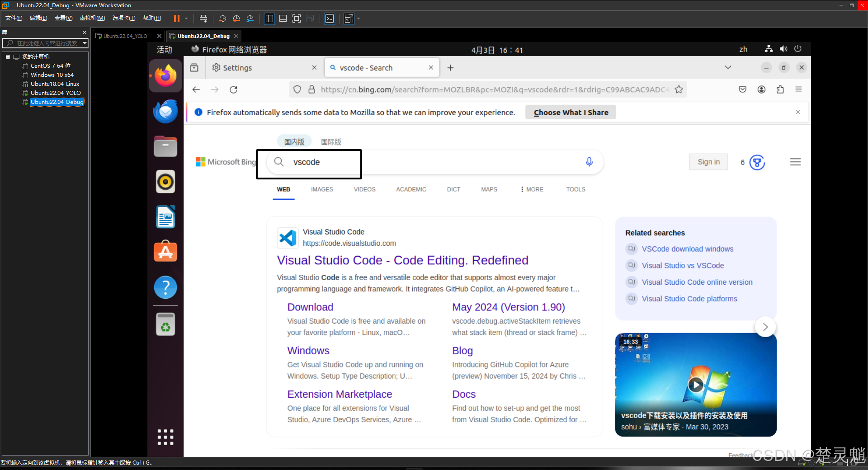
Task: Open the Firefox account icon
Action: coord(761,89)
